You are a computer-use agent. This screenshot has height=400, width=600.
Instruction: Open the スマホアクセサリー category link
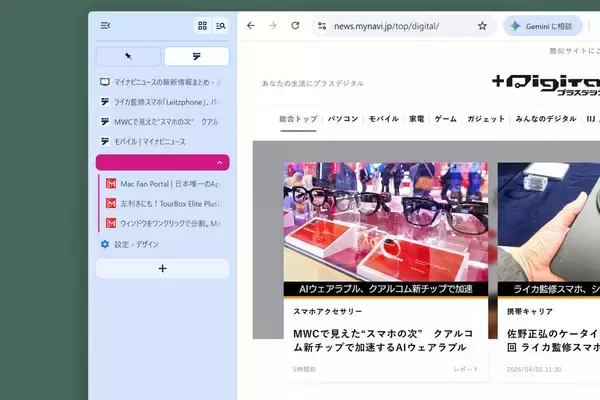pos(328,312)
